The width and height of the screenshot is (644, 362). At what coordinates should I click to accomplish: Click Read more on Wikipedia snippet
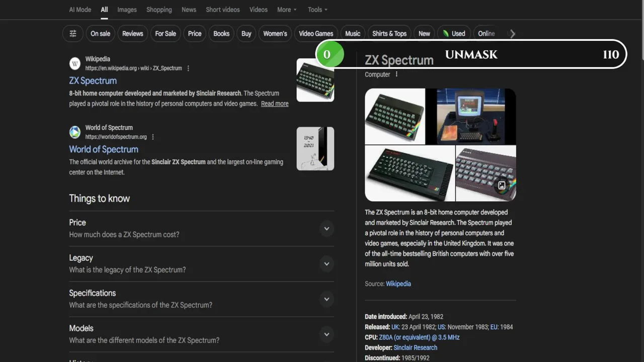[x=275, y=104]
